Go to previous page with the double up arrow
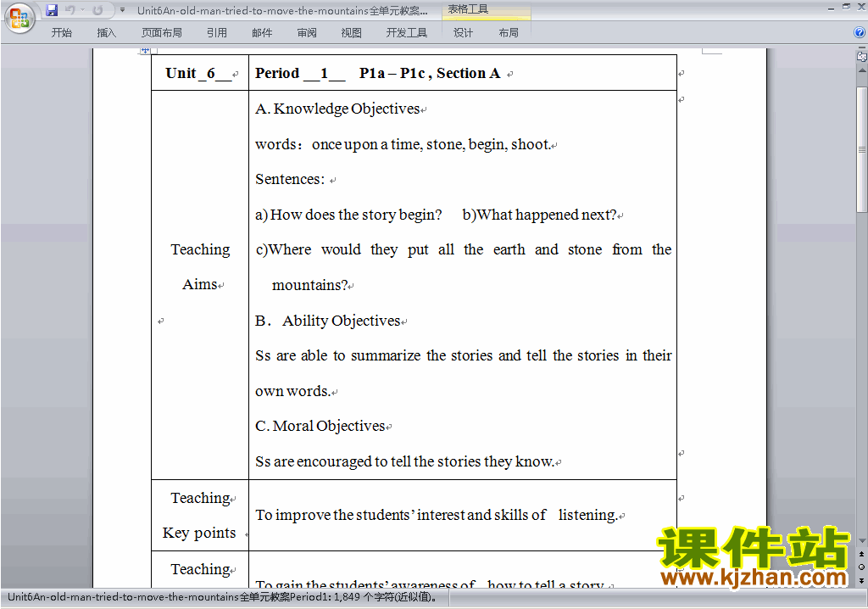 tap(861, 554)
